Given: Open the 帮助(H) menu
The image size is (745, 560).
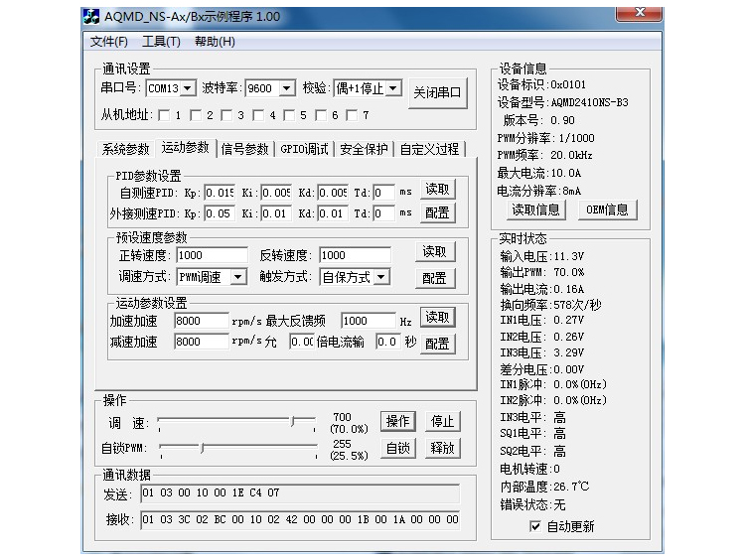Looking at the screenshot, I should [215, 42].
